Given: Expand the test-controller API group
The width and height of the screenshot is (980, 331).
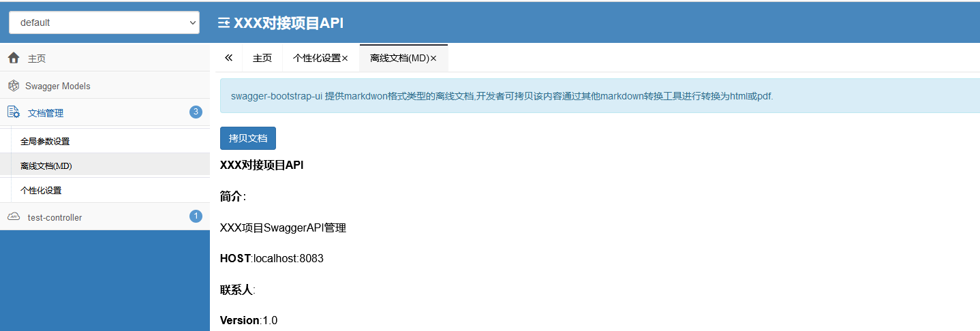Looking at the screenshot, I should pos(55,217).
